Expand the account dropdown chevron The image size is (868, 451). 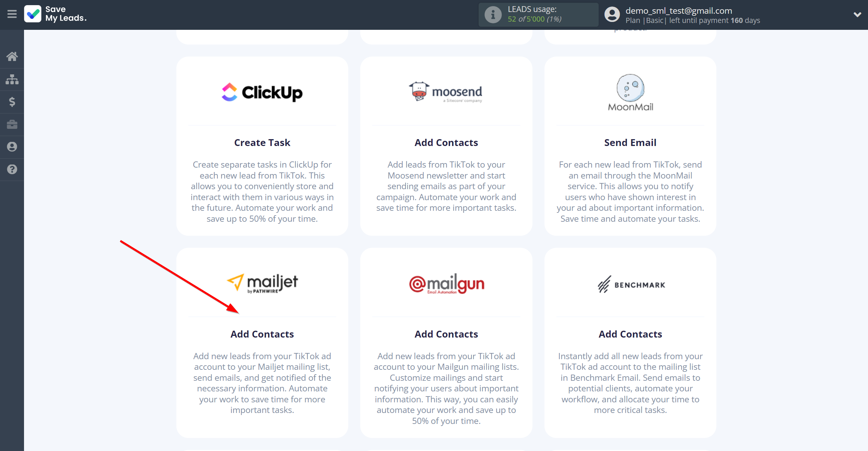[857, 14]
